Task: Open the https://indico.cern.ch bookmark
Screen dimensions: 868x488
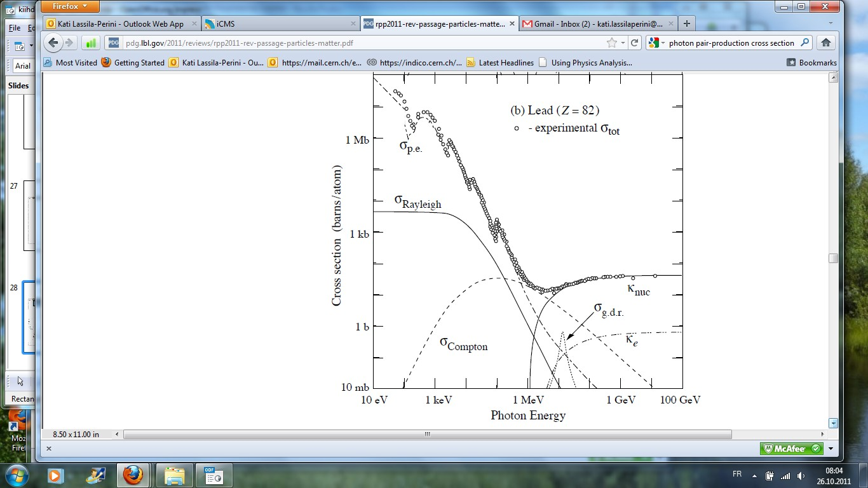Action: 414,62
